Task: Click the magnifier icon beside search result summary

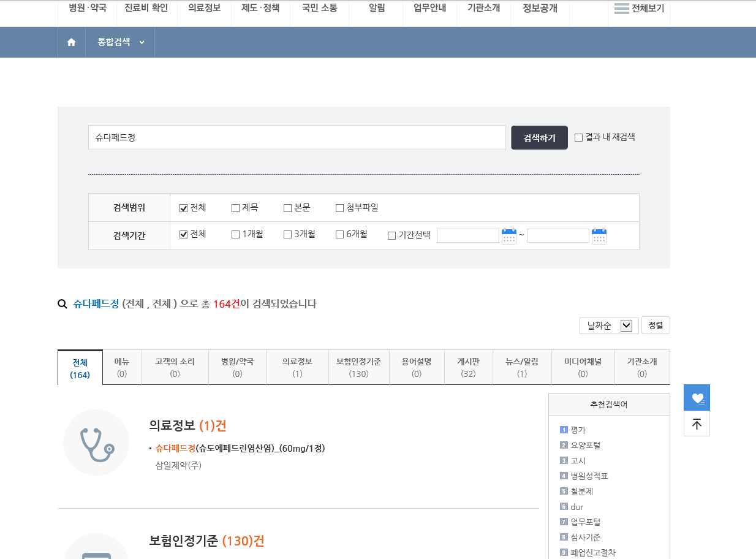Action: tap(62, 304)
